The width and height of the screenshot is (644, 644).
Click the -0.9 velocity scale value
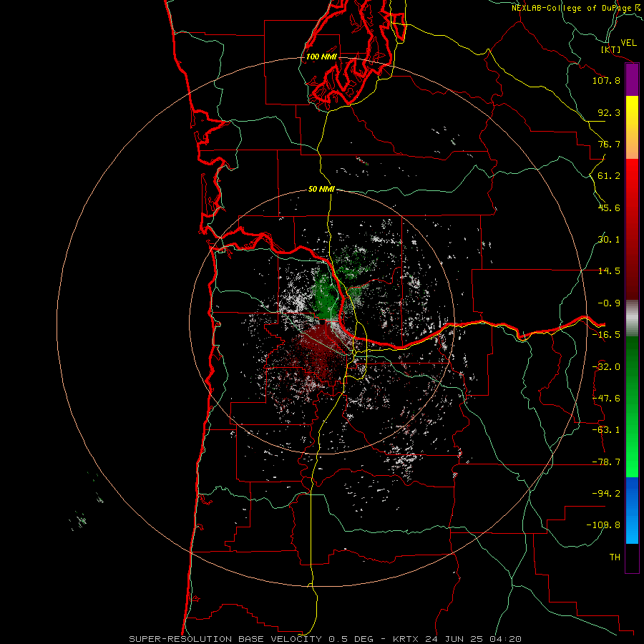(609, 303)
